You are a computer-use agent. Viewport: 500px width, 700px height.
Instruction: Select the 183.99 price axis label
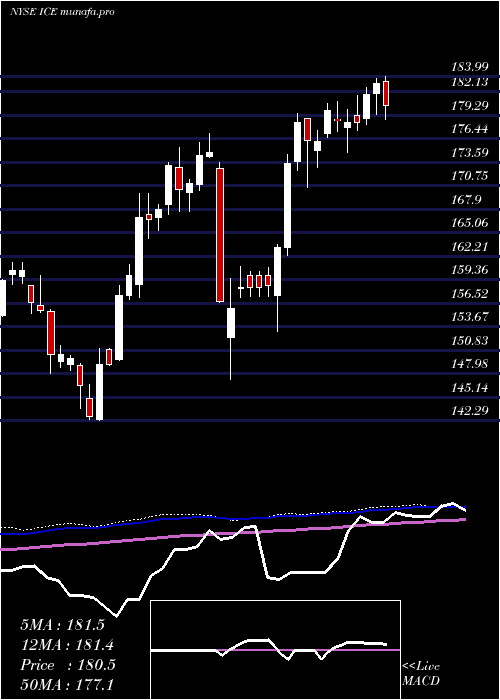(x=470, y=67)
